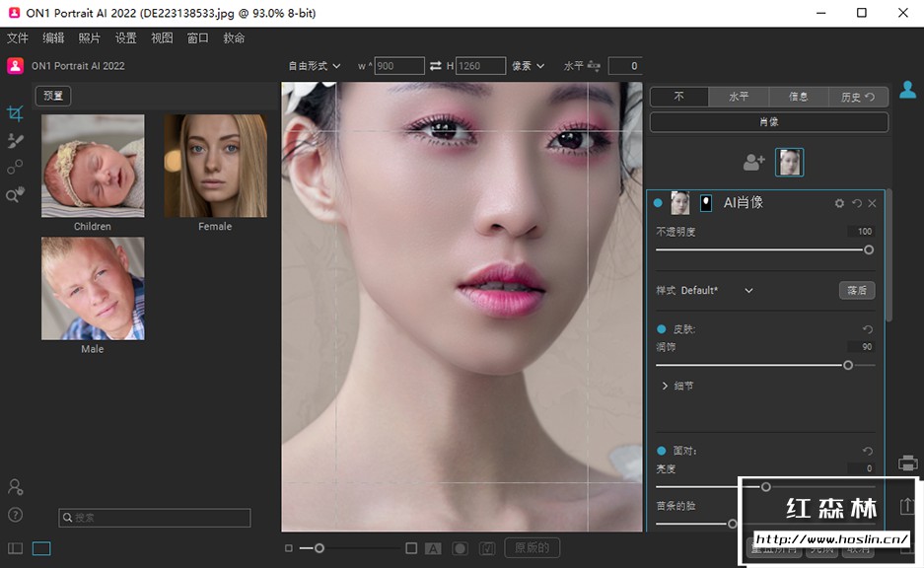Click the print icon on right edge
924x568 pixels.
coord(908,462)
